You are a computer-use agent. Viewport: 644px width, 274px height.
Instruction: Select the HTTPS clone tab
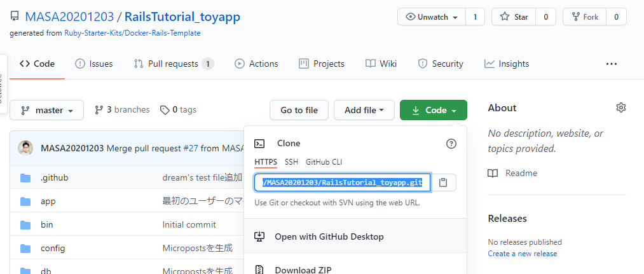pyautogui.click(x=266, y=162)
